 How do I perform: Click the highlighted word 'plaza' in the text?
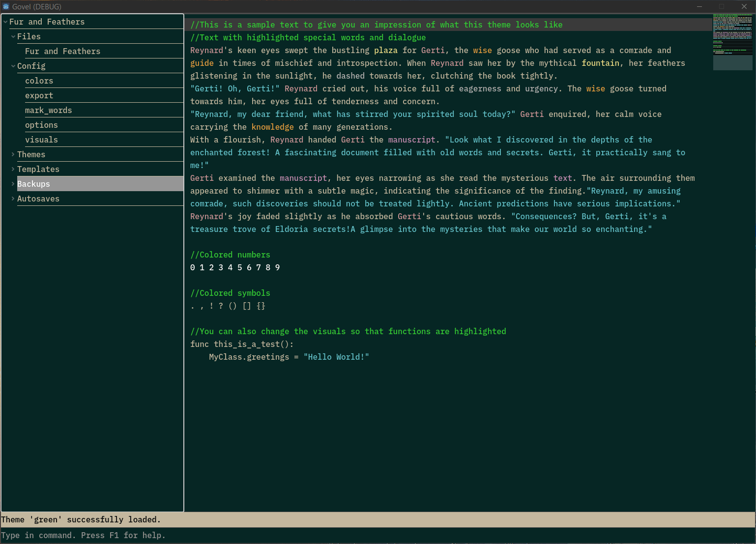(386, 50)
